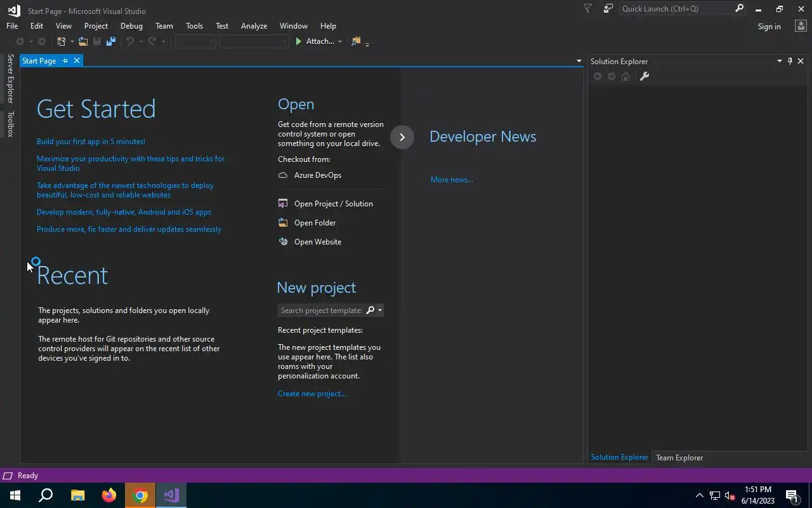Switch to the Team Explorer tab

679,458
